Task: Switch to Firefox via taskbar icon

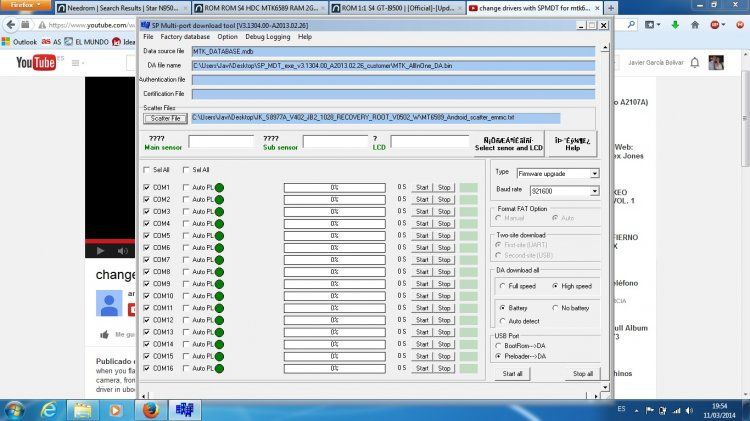Action: [151, 410]
